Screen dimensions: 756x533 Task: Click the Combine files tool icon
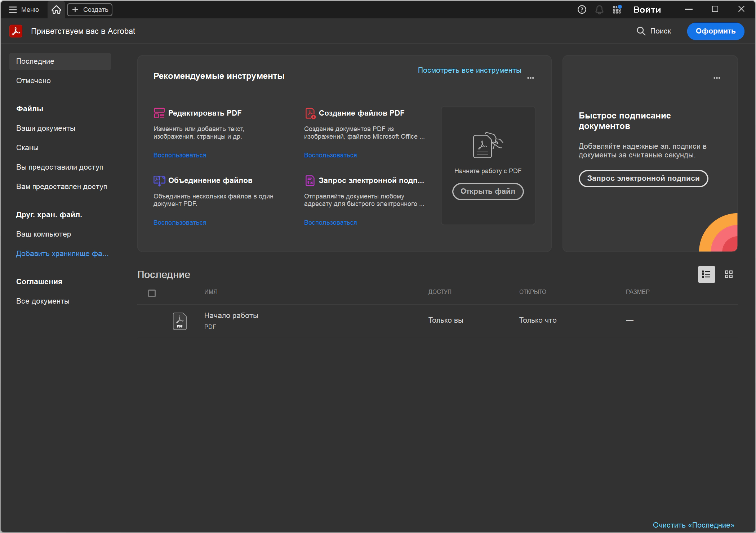tap(159, 180)
